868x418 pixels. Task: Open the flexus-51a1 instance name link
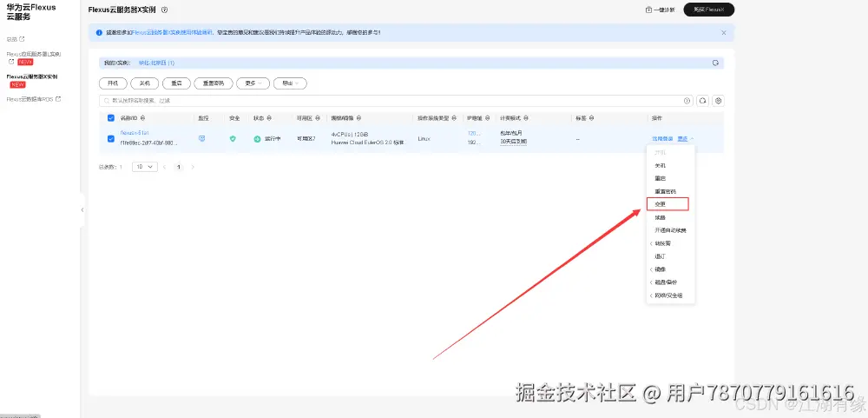(135, 133)
